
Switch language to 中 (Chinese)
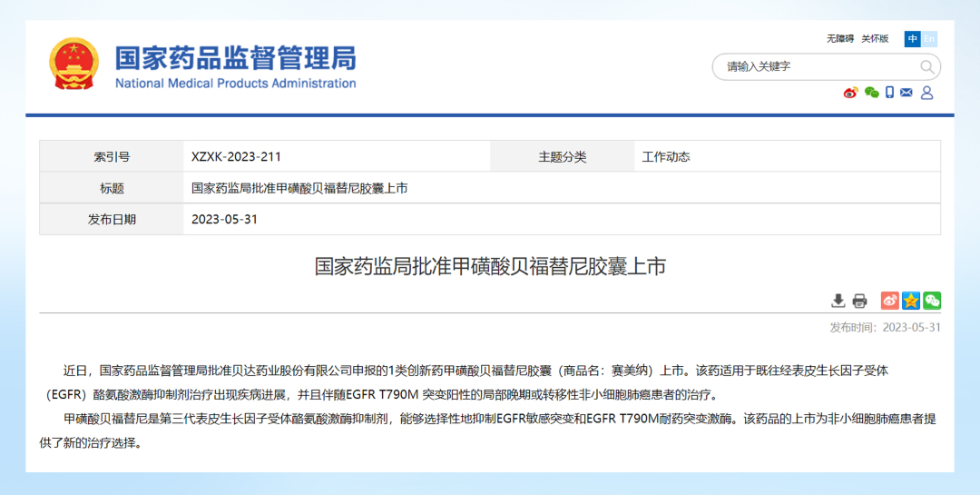tap(912, 39)
